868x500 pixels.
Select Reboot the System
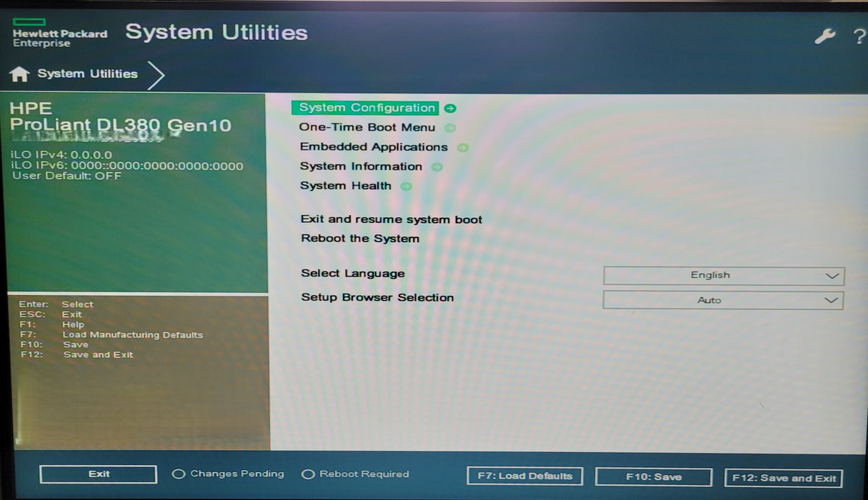coord(360,239)
